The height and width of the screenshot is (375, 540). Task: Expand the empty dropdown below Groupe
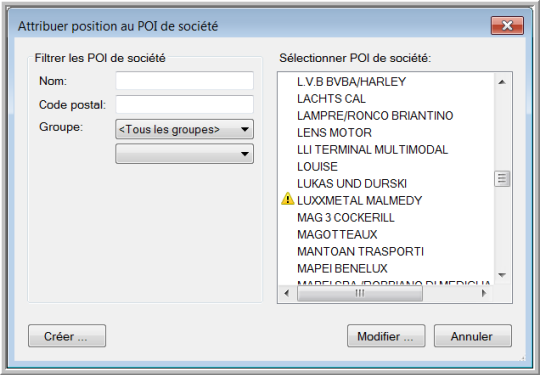pos(185,154)
